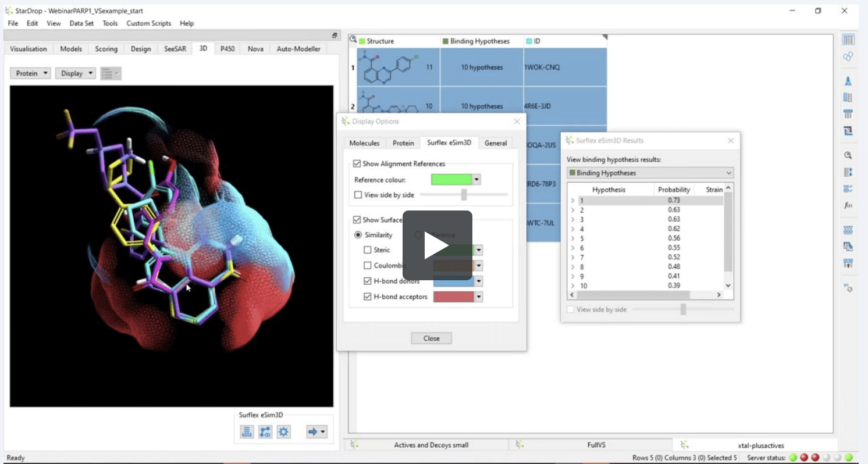The width and height of the screenshot is (868, 464).
Task: Expand hypothesis 1 row arrow
Action: [572, 201]
